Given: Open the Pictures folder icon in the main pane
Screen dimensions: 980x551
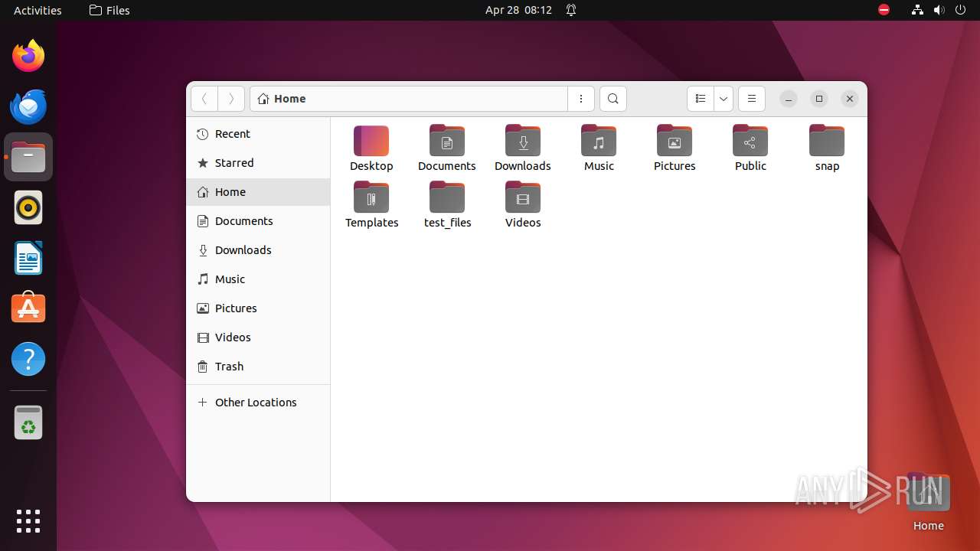Looking at the screenshot, I should click(x=675, y=148).
